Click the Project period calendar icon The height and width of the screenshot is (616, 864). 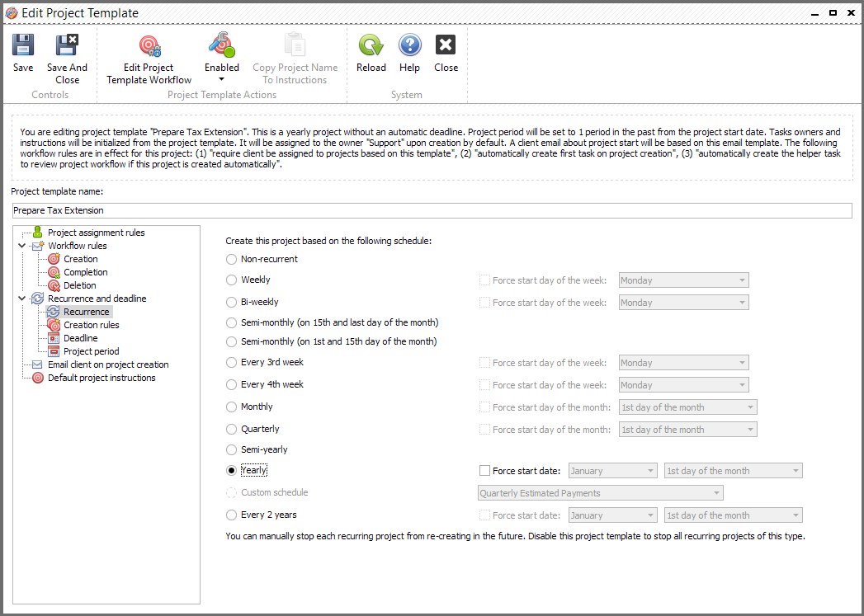point(54,351)
